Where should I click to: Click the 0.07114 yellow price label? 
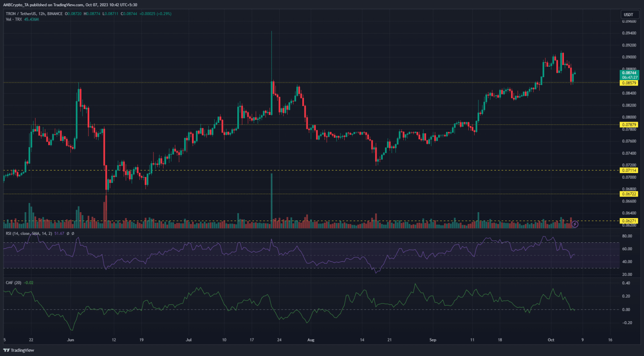click(x=629, y=170)
